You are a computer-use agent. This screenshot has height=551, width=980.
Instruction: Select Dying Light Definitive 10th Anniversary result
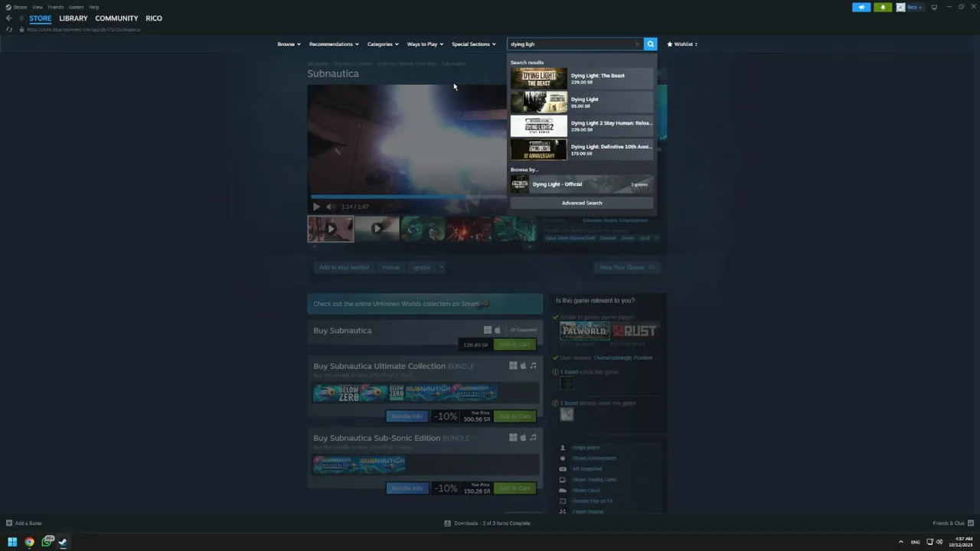582,149
